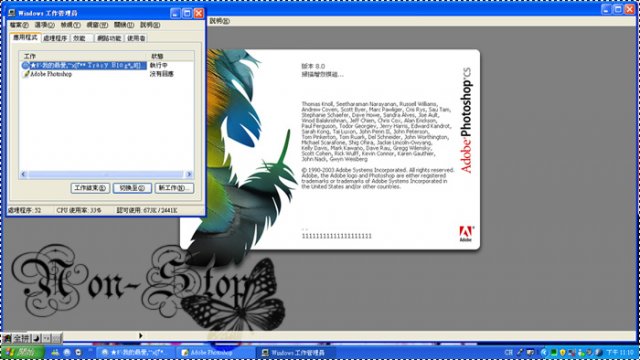Select Adobe Photoshop row in task list

84,74
